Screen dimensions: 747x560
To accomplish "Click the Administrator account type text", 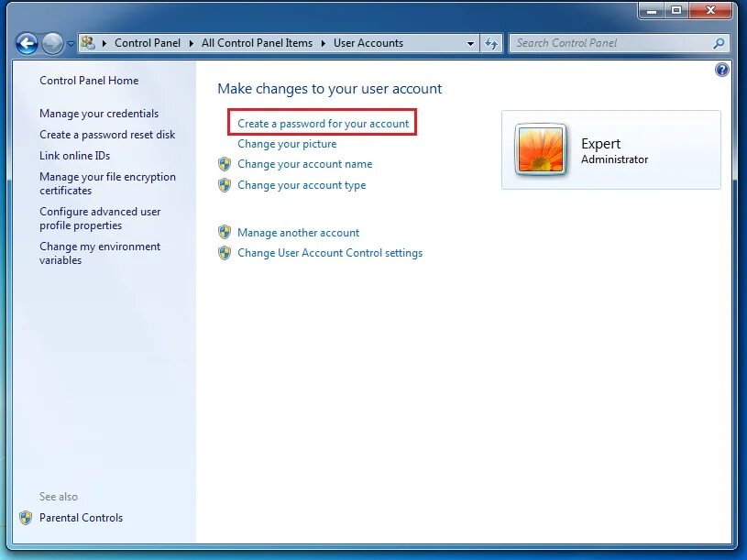I will point(614,159).
